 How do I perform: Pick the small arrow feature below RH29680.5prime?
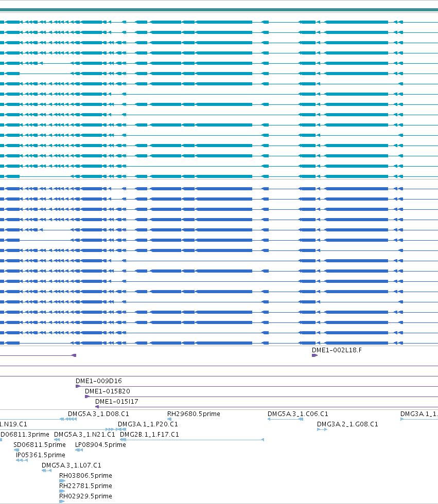(169, 419)
